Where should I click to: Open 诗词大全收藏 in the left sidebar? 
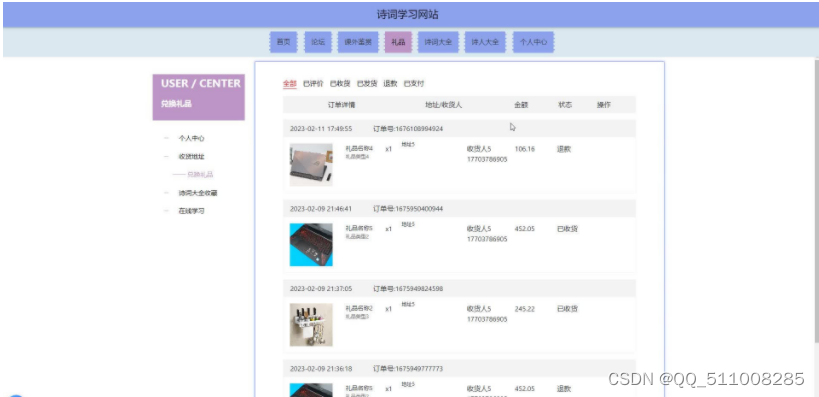pyautogui.click(x=197, y=193)
